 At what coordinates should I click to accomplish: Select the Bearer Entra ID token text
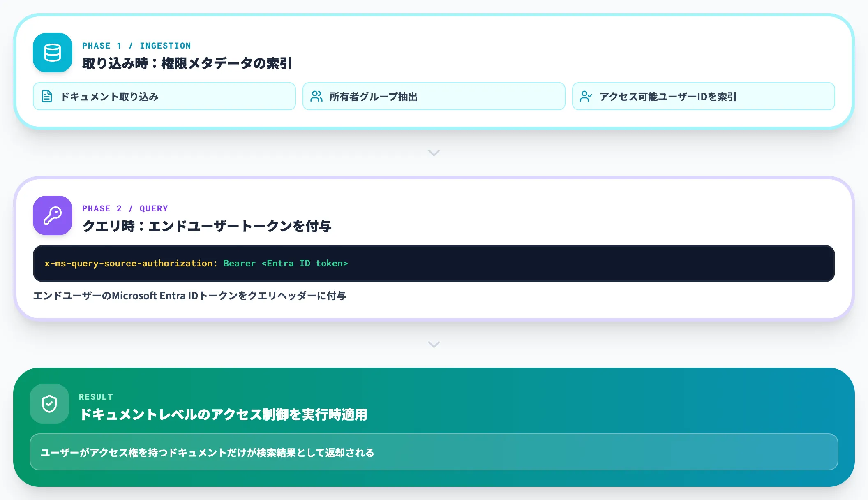pos(286,264)
